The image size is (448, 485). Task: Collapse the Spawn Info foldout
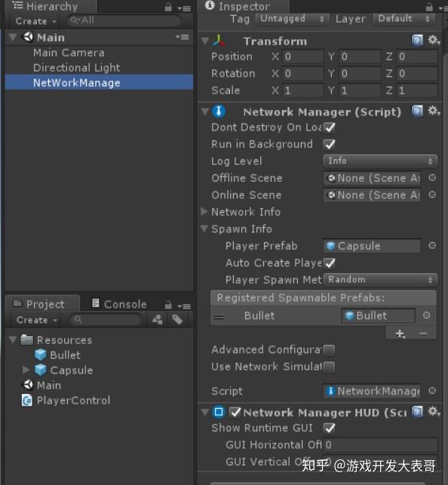[204, 229]
